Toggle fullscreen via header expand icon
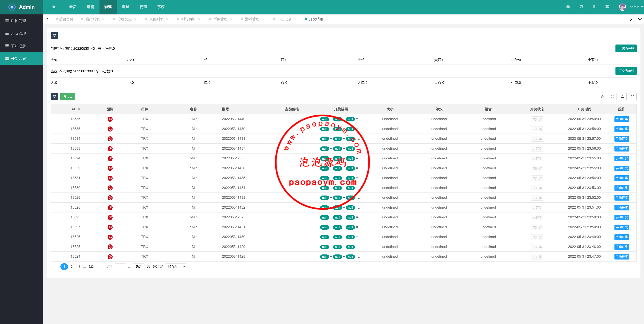 coord(607,7)
